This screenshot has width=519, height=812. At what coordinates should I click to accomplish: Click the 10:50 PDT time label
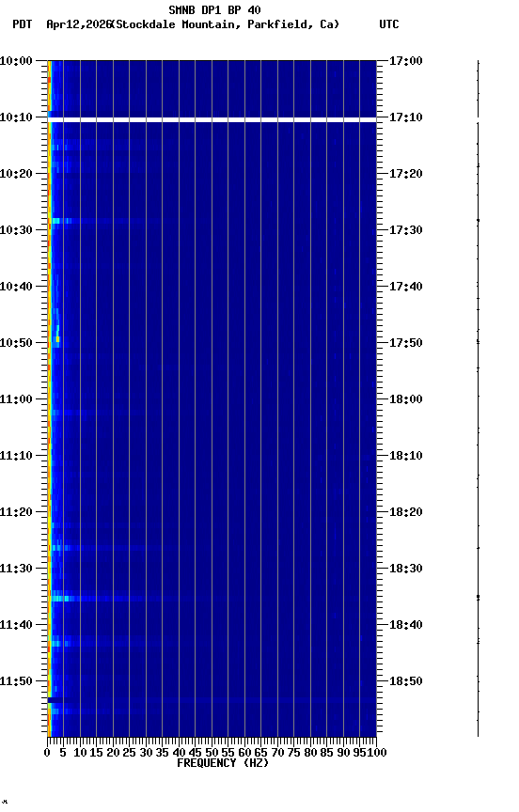pos(16,343)
